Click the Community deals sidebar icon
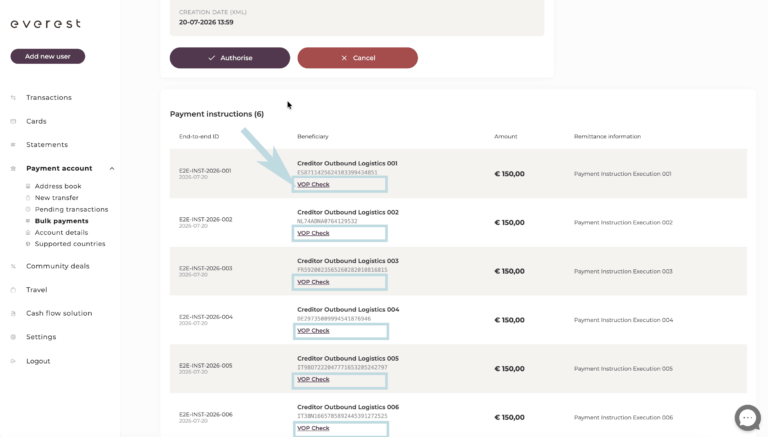Viewport: 768px width, 437px height. [13, 266]
